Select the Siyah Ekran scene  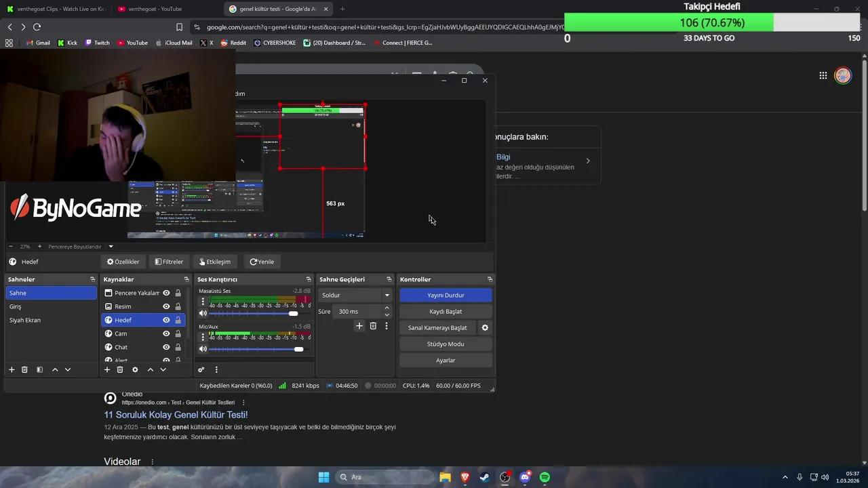52,320
